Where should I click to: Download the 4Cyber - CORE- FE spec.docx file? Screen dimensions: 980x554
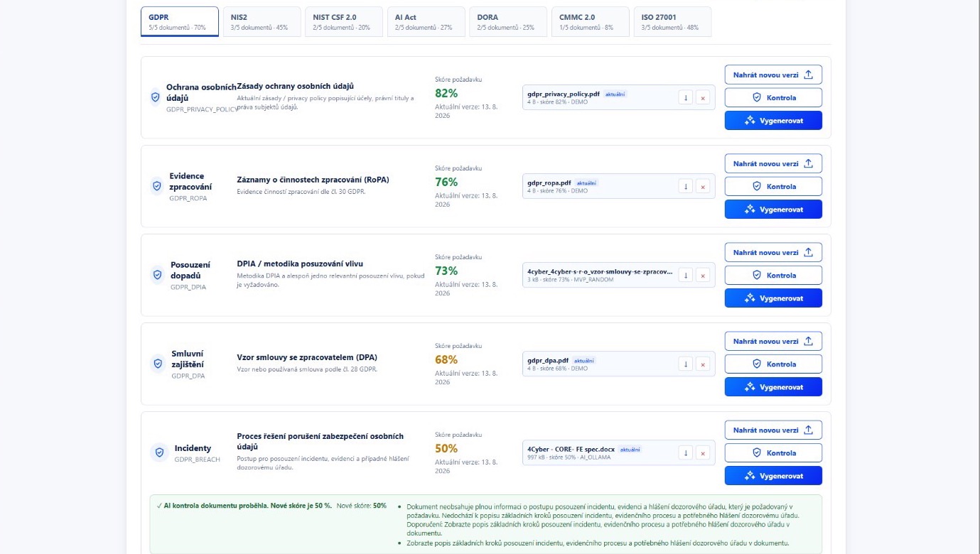click(686, 452)
